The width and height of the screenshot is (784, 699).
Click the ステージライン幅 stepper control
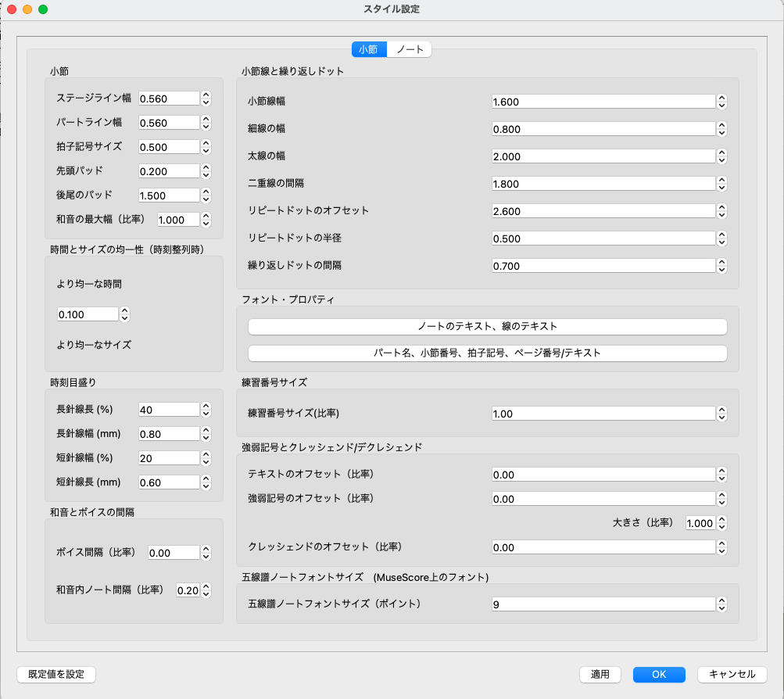(206, 99)
